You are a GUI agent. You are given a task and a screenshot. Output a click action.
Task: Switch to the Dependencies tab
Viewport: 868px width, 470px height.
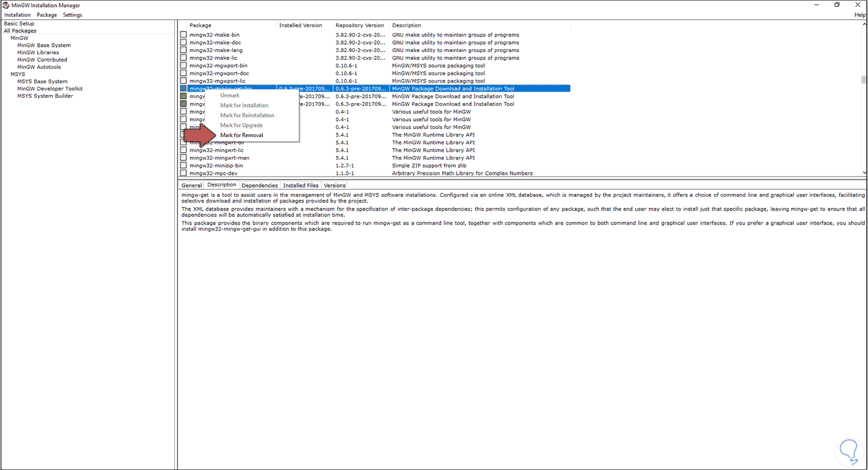click(x=260, y=185)
